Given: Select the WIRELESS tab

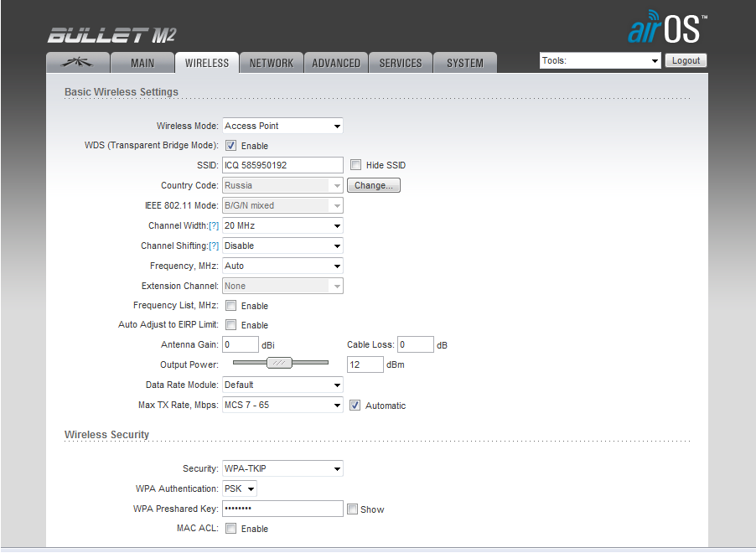Looking at the screenshot, I should point(207,63).
